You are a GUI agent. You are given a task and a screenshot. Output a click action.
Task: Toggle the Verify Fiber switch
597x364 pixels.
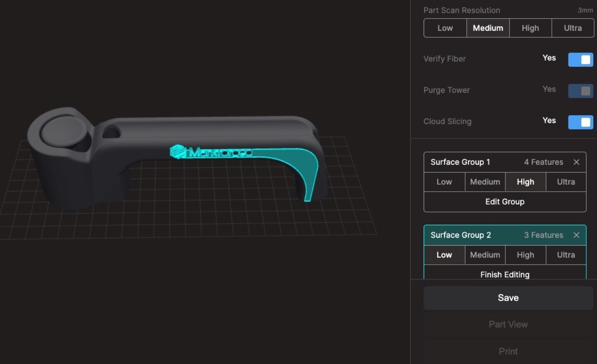(580, 60)
